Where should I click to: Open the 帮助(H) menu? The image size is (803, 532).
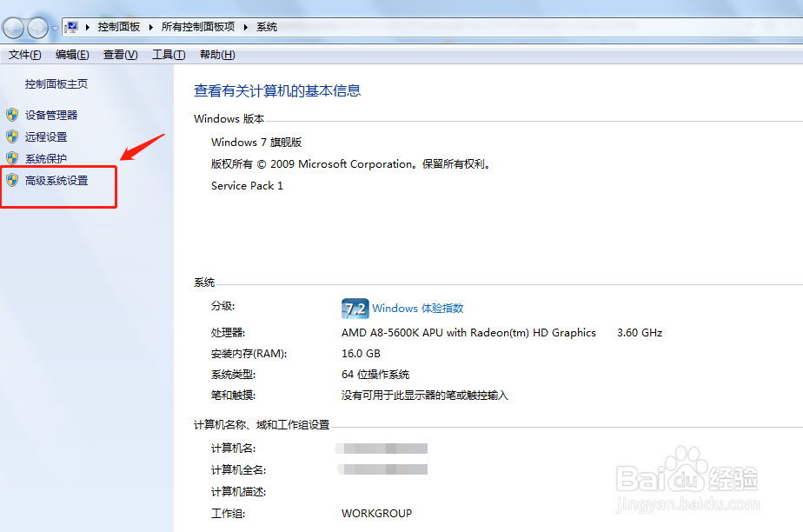217,55
